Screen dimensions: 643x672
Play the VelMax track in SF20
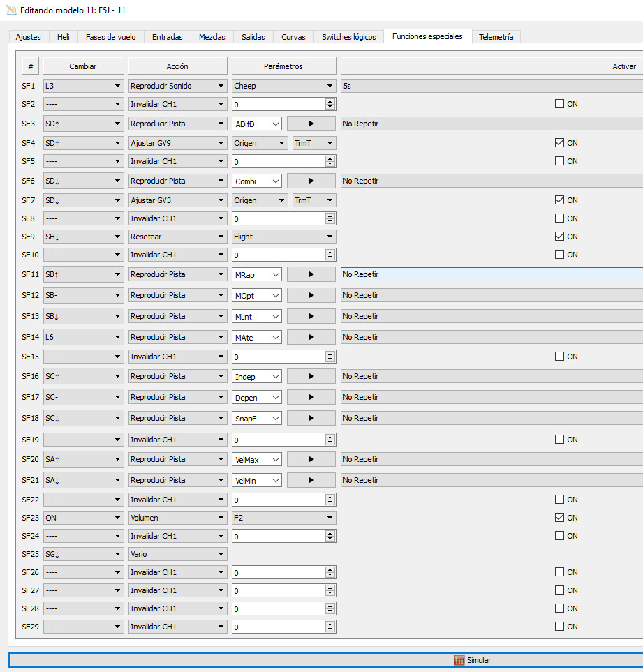coord(311,459)
